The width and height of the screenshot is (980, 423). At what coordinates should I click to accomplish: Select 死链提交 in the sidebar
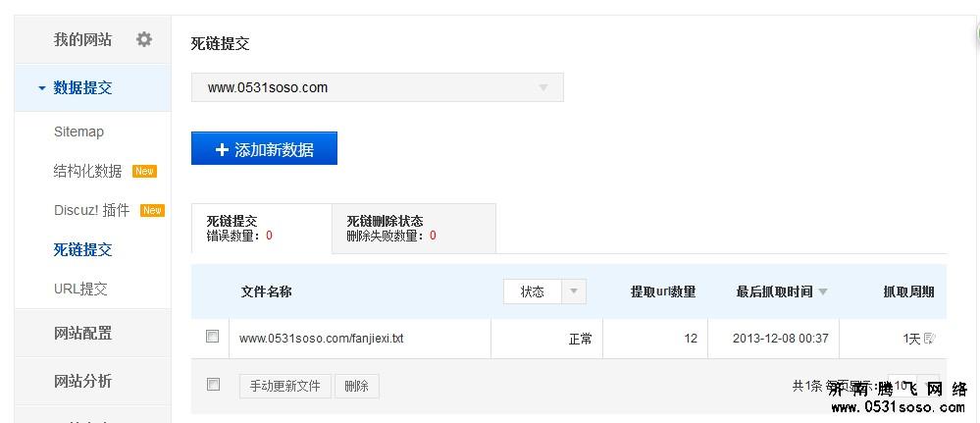click(82, 250)
